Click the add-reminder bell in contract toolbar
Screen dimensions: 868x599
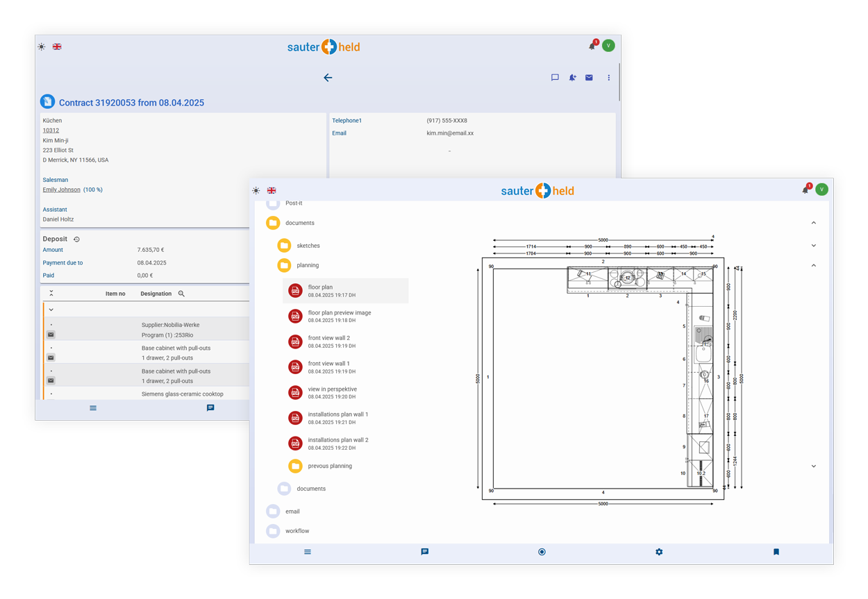tap(572, 78)
